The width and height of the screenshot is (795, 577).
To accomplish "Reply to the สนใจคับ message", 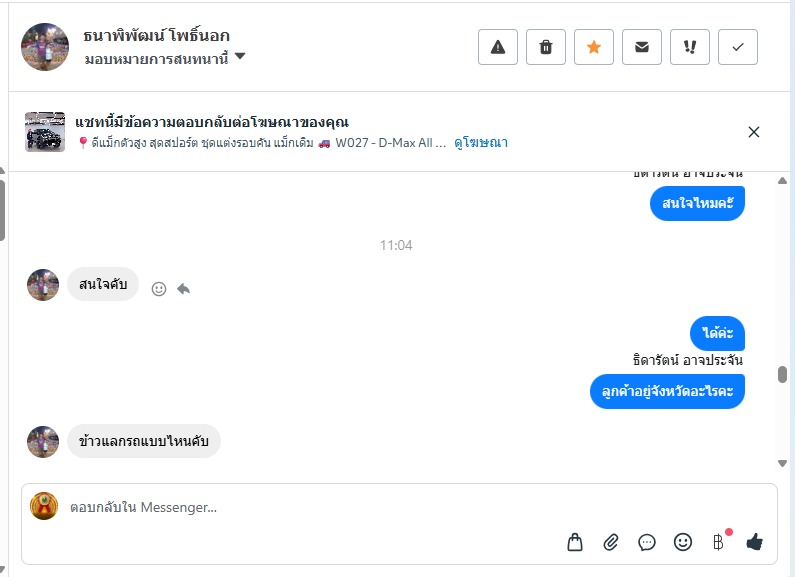I will [184, 289].
